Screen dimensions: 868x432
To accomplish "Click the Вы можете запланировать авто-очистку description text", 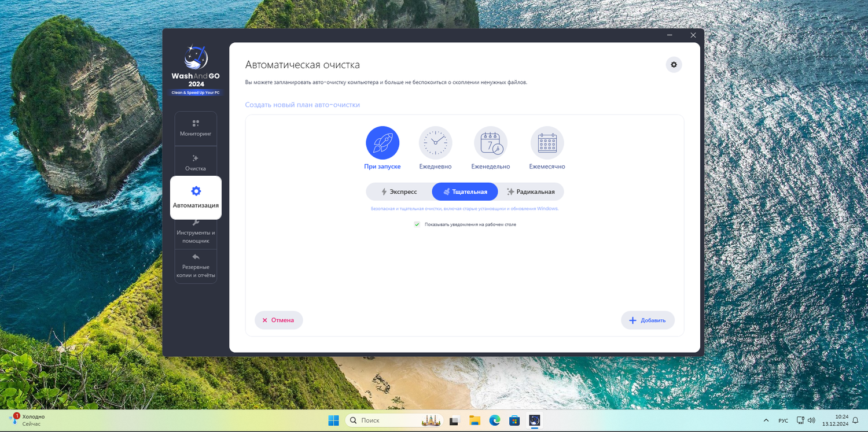I will 386,83.
